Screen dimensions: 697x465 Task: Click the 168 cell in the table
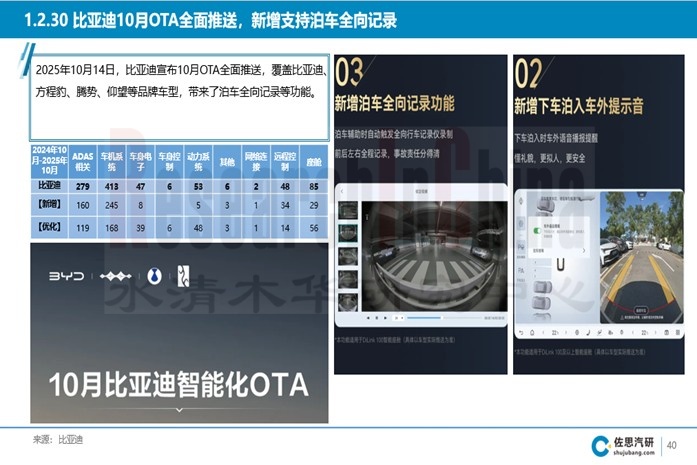[112, 228]
